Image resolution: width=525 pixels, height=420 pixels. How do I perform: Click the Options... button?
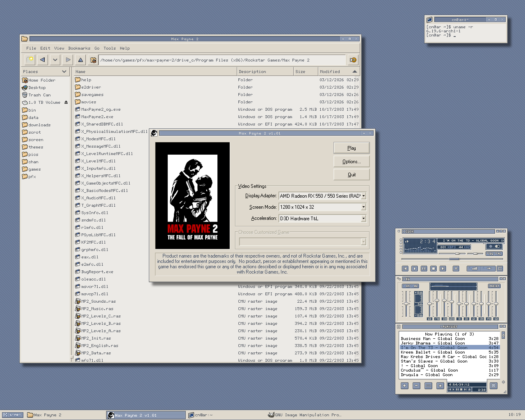pos(352,162)
